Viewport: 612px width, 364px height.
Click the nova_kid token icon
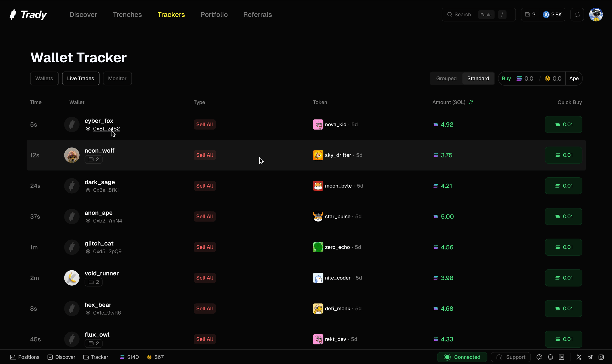pyautogui.click(x=318, y=124)
